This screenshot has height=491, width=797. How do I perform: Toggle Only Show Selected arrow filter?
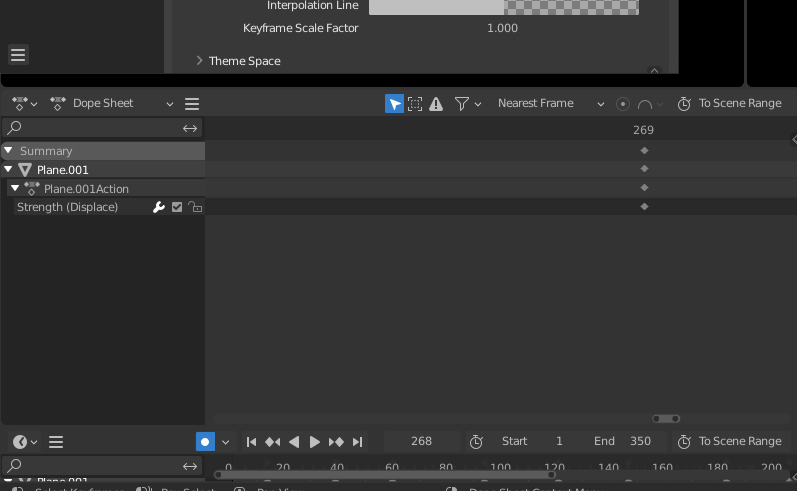tap(394, 104)
